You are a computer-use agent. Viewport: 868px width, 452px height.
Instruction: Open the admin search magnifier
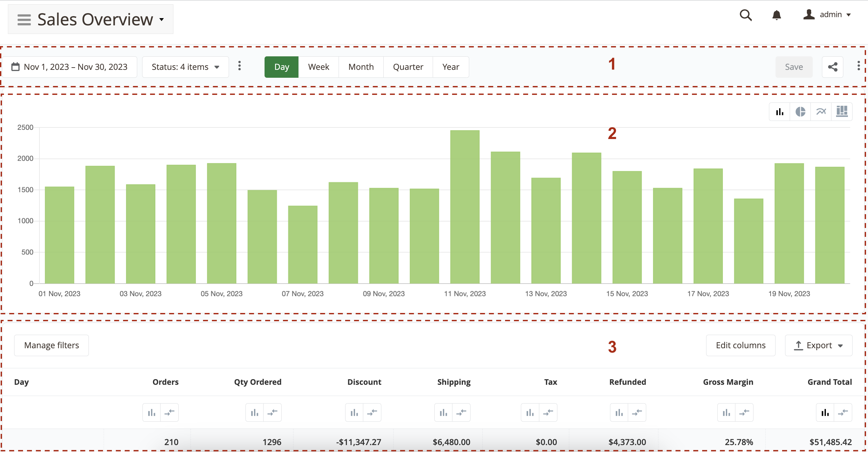pos(746,15)
